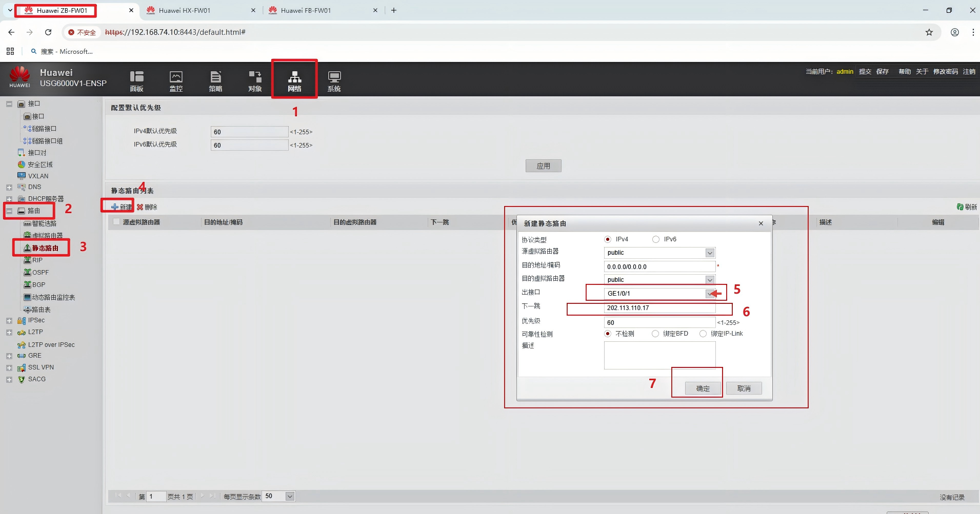This screenshot has height=514, width=980.
Task: Click the 确定 confirm button
Action: click(x=703, y=388)
